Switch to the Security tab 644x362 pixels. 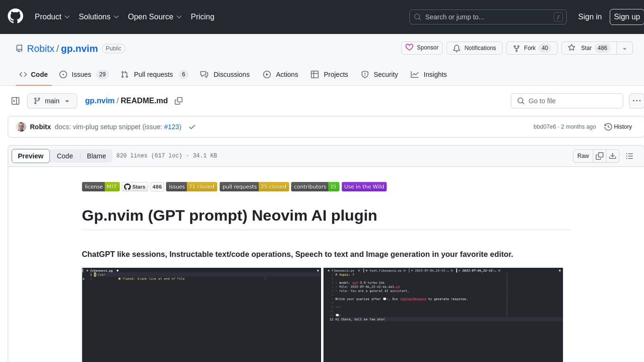pyautogui.click(x=380, y=74)
